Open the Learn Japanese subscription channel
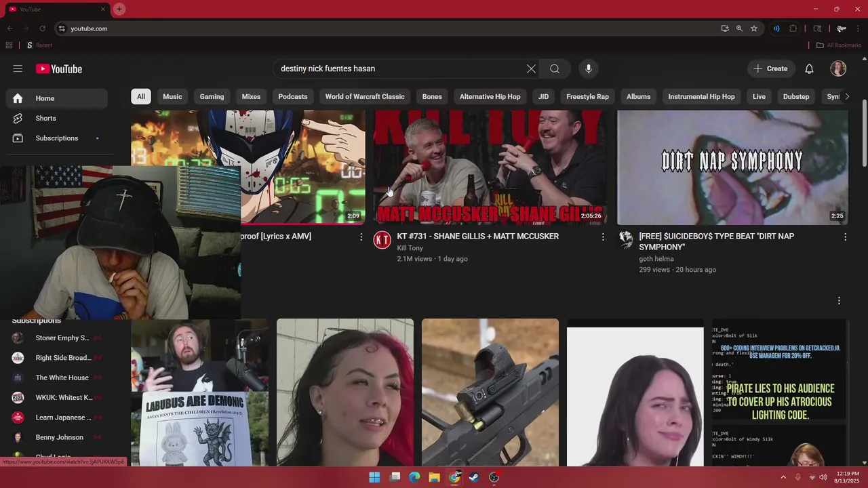 58,418
